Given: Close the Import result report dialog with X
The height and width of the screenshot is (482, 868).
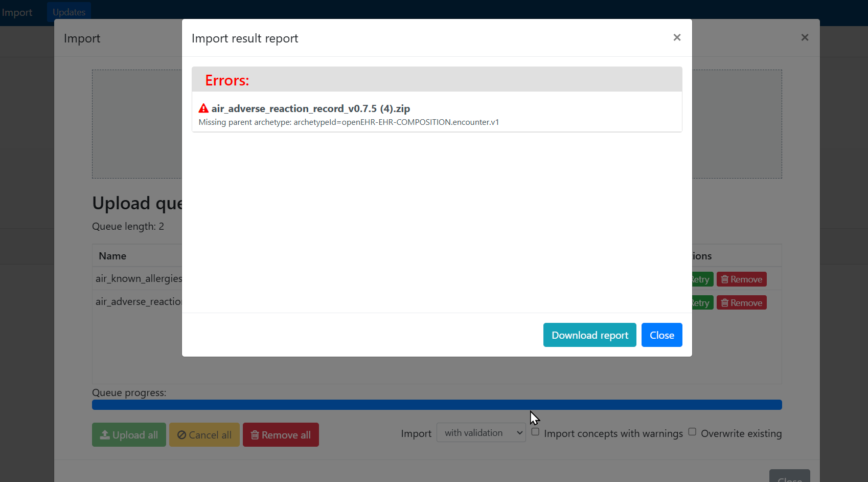Looking at the screenshot, I should [x=677, y=37].
